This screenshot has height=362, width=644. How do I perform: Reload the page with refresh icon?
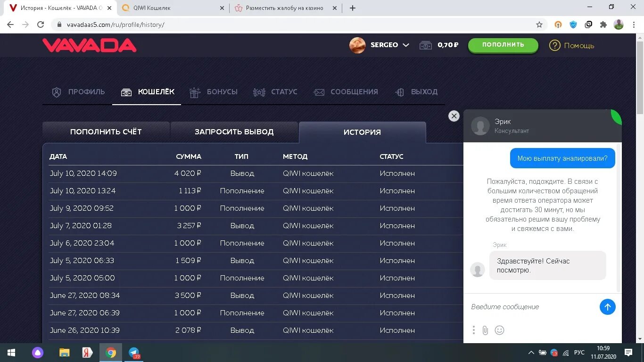tap(41, 25)
